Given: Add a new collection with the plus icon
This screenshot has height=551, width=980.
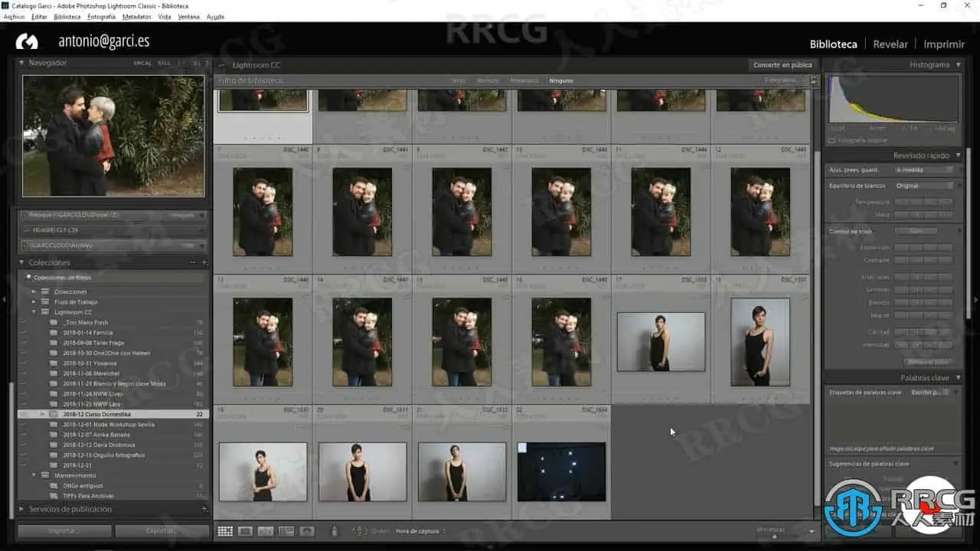Looking at the screenshot, I should click(204, 262).
